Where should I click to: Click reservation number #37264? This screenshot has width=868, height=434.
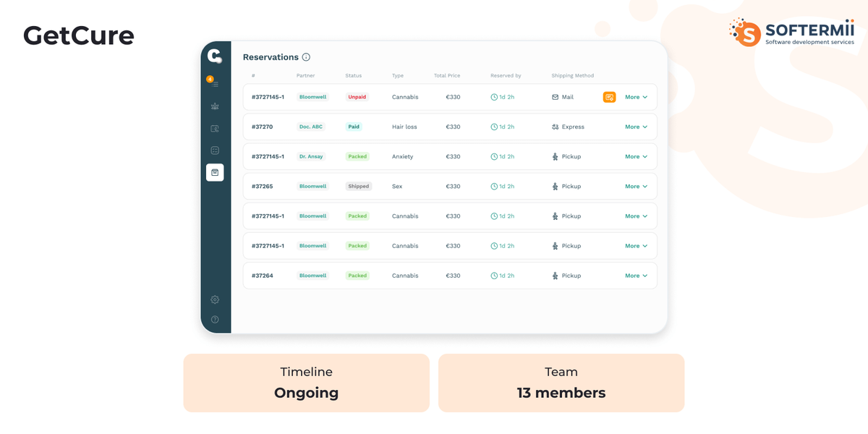tap(262, 276)
